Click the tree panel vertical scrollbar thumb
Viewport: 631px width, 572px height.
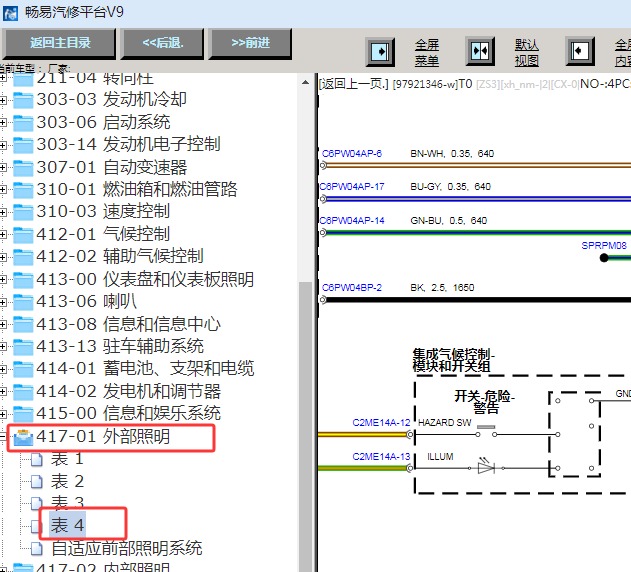(x=305, y=425)
